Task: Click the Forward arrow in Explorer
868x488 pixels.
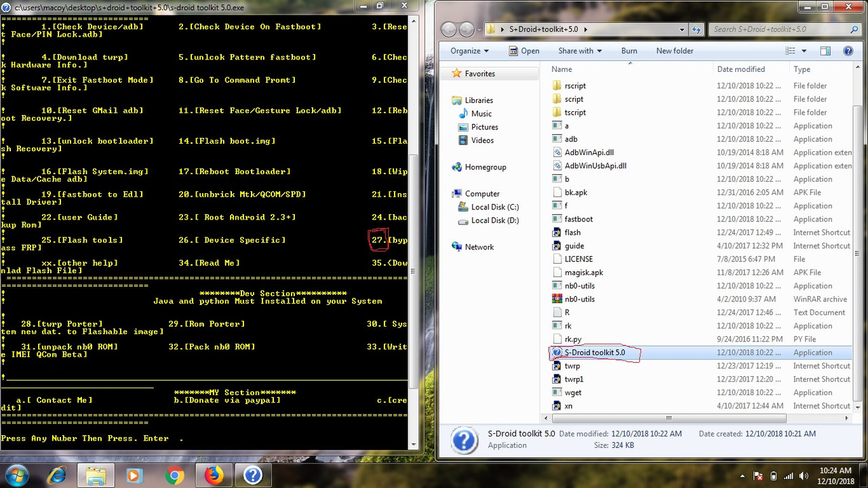Action: (467, 30)
